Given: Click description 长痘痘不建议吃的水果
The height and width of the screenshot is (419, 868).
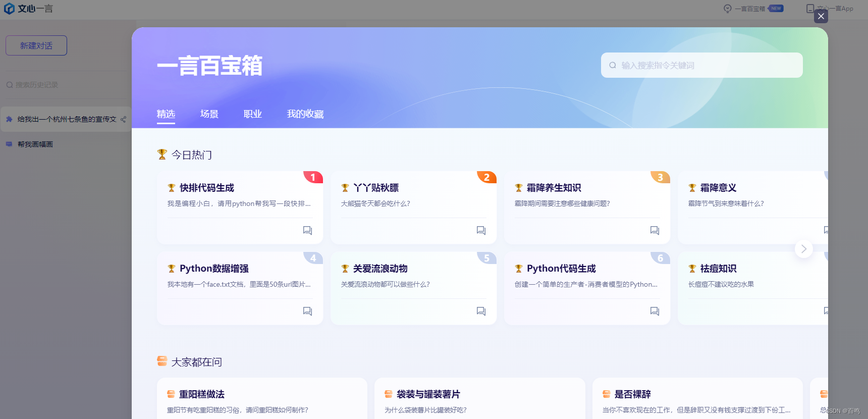Looking at the screenshot, I should pos(721,284).
